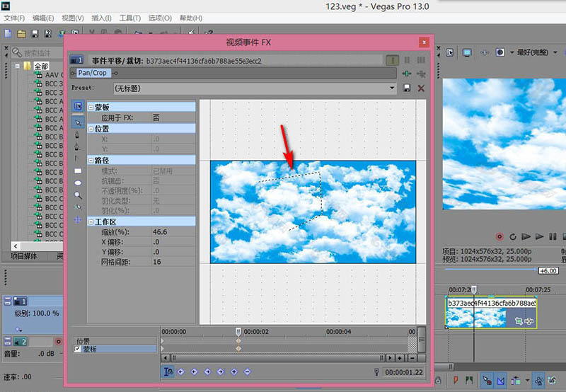Collapse the 蒙板 section
Viewport: 566px width, 392px height.
(91, 108)
